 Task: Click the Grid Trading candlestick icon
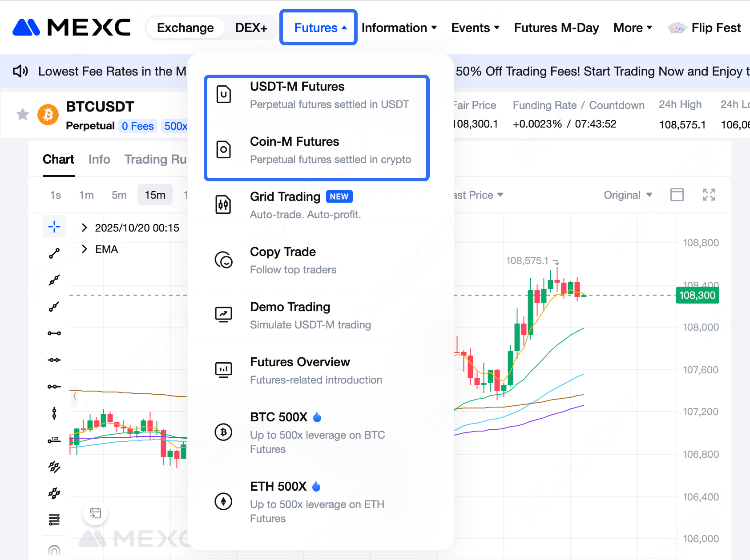(223, 205)
